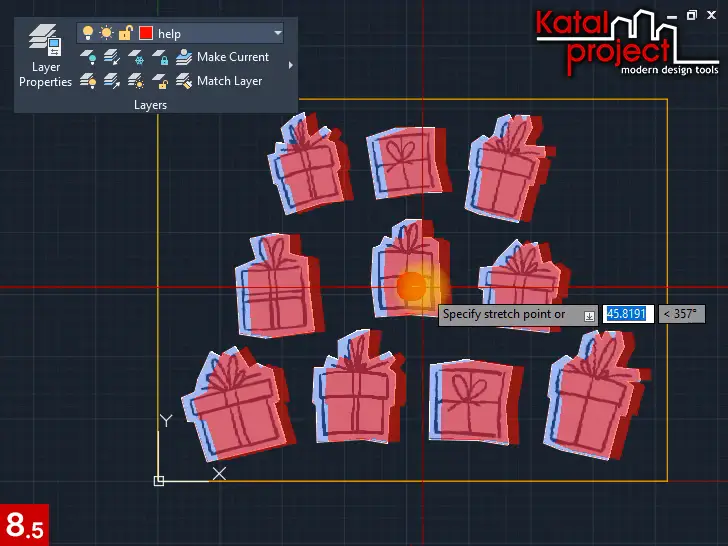Click the UCS origin square marker
The image size is (728, 546).
pyautogui.click(x=159, y=481)
